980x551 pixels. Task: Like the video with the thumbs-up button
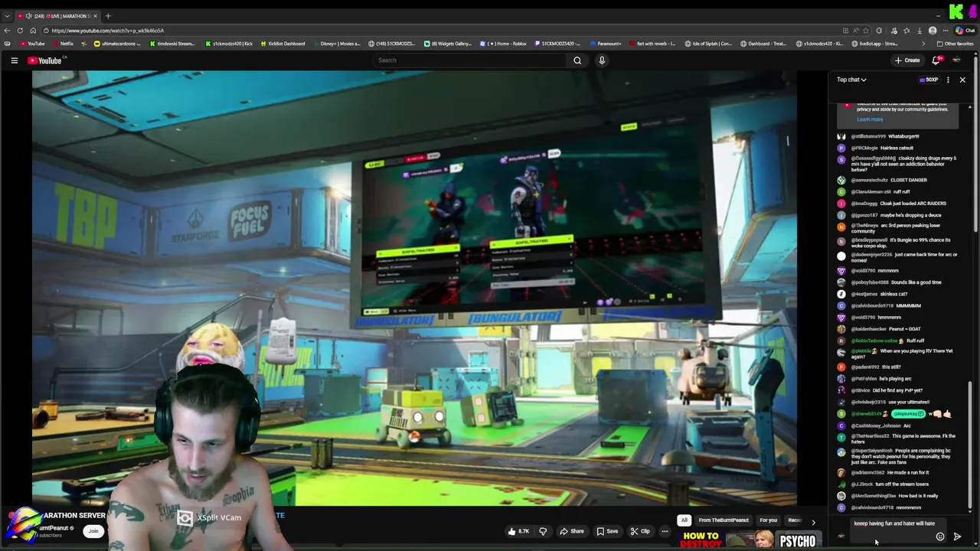point(518,531)
